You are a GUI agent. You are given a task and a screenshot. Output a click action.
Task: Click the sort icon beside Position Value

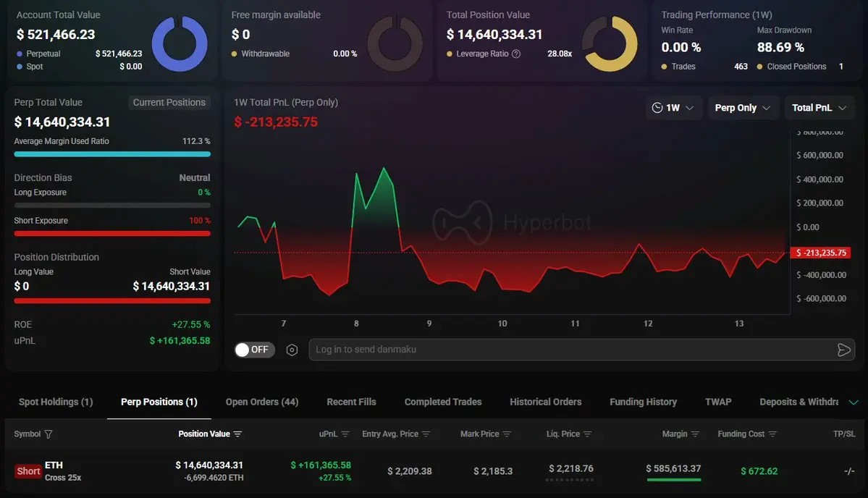click(237, 434)
